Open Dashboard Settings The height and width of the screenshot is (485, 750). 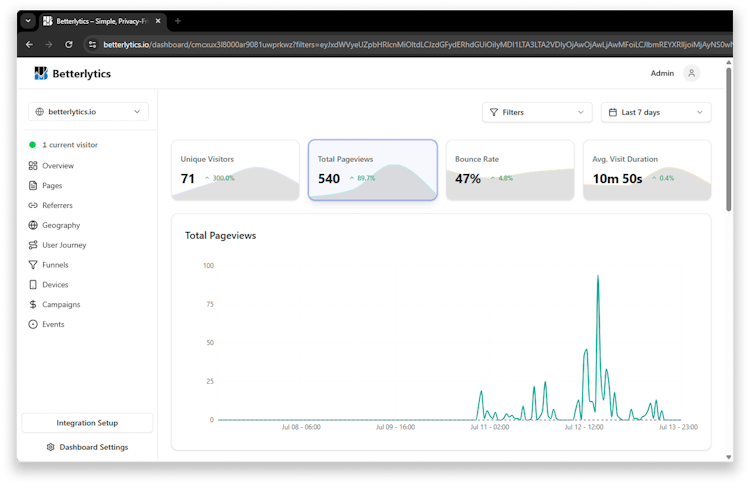point(87,447)
